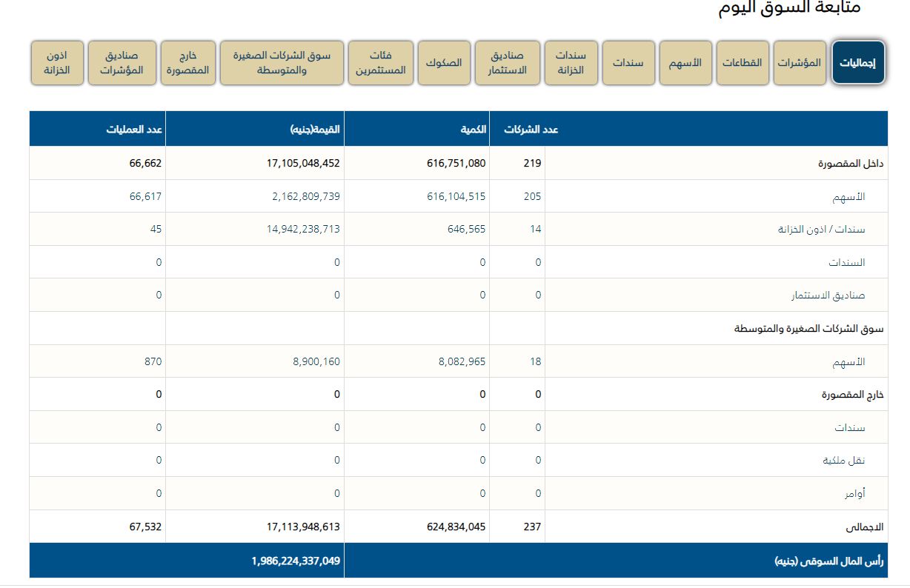910x588 pixels.
Task: Click the عدد الشركات column header
Action: [x=531, y=130]
